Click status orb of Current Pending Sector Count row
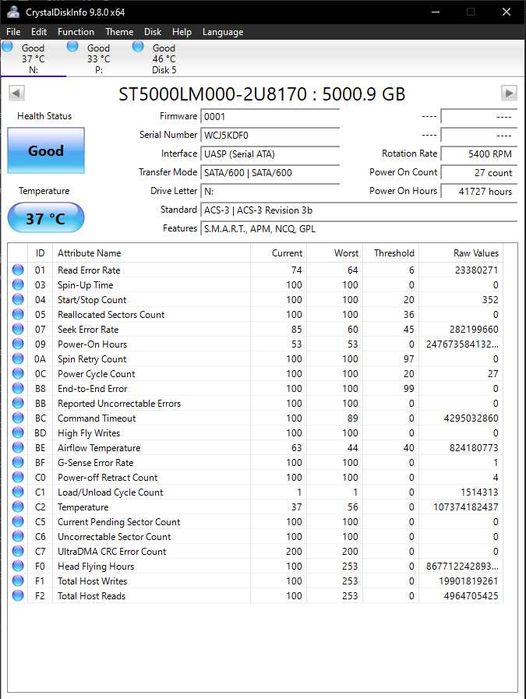The image size is (526, 699). click(18, 521)
